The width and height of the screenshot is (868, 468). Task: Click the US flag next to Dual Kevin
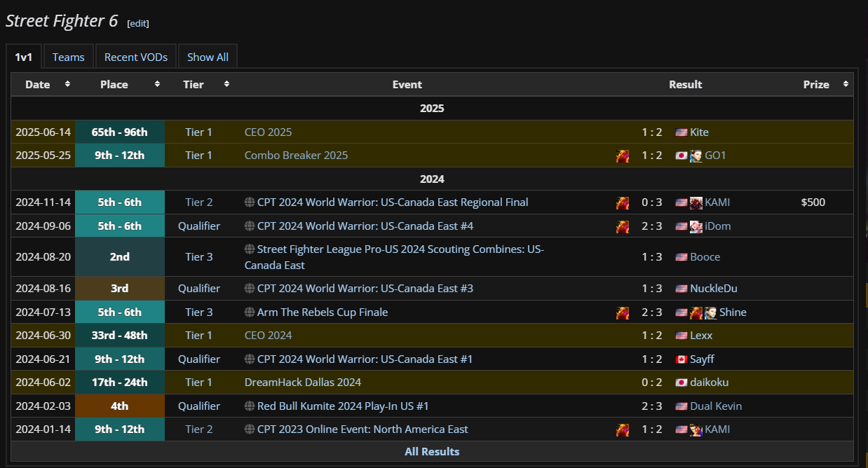point(681,406)
